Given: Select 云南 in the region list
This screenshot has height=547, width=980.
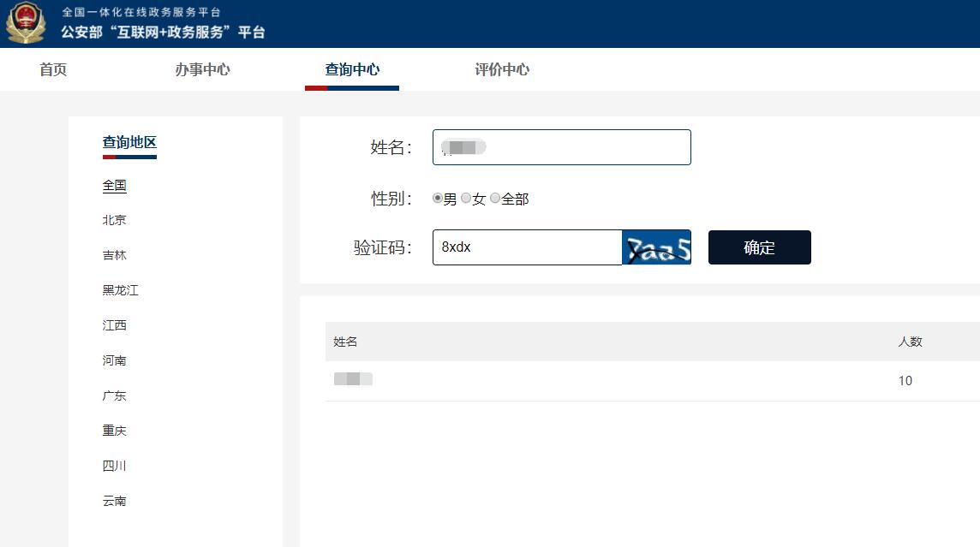Looking at the screenshot, I should (x=115, y=501).
